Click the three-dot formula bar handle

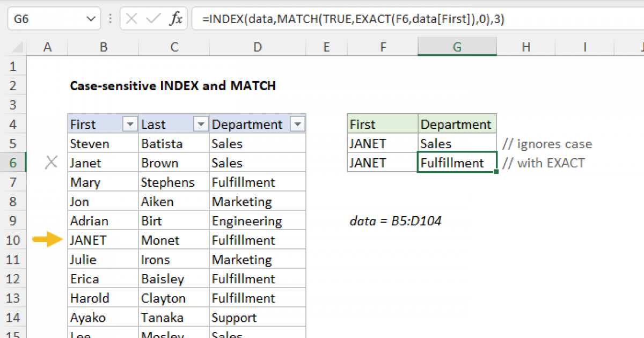pyautogui.click(x=110, y=19)
